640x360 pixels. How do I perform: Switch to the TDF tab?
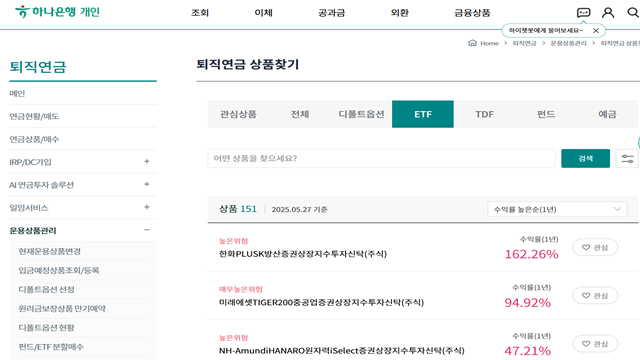pyautogui.click(x=484, y=114)
